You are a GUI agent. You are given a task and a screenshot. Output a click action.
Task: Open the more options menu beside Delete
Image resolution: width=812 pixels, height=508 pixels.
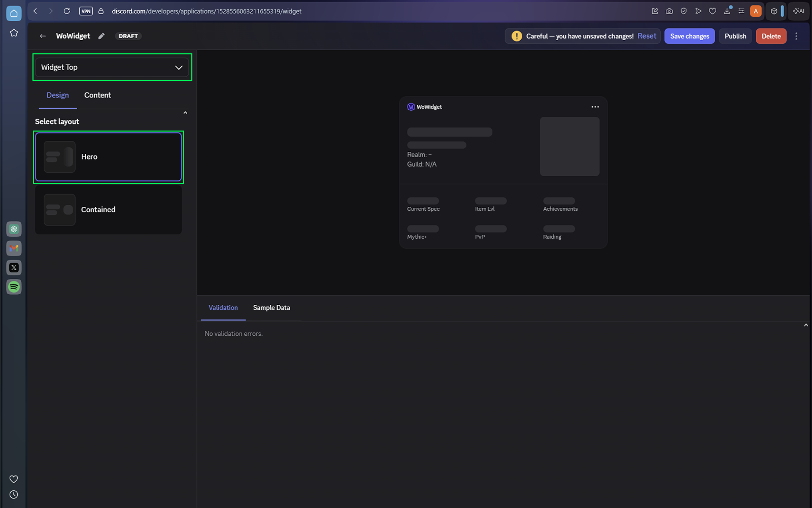pos(796,36)
